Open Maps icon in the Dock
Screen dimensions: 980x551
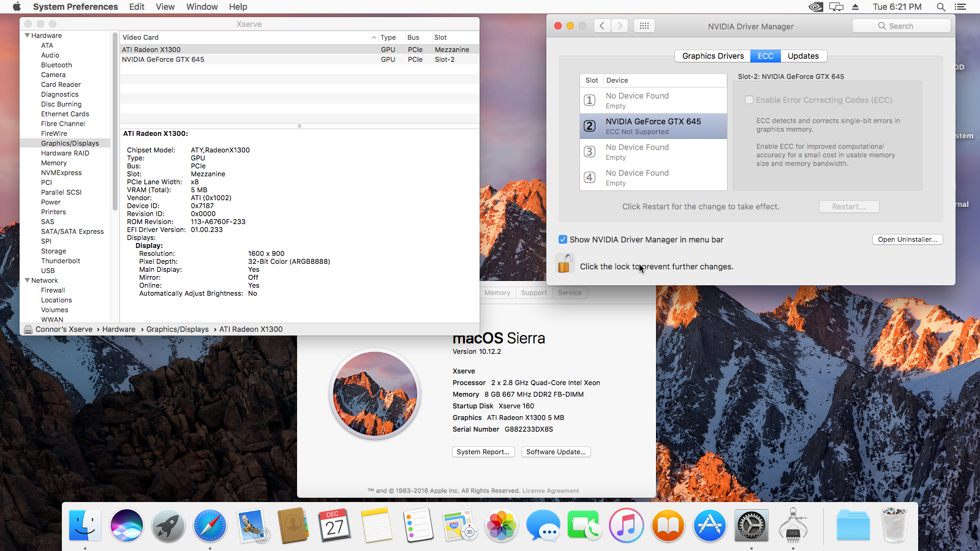pos(460,525)
